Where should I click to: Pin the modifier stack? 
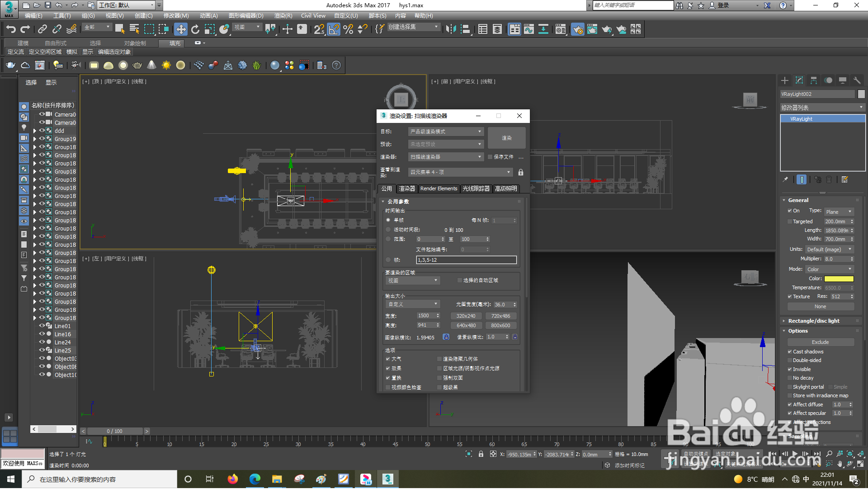(x=785, y=180)
